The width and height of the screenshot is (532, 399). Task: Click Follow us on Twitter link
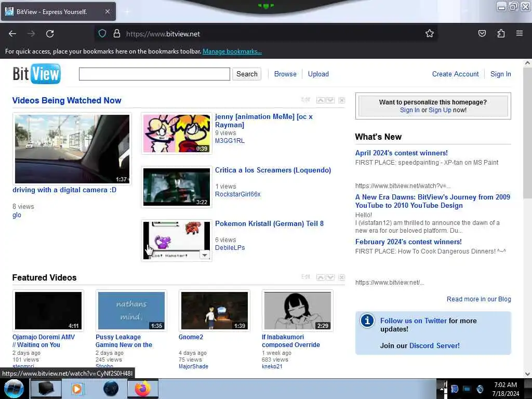tap(413, 321)
